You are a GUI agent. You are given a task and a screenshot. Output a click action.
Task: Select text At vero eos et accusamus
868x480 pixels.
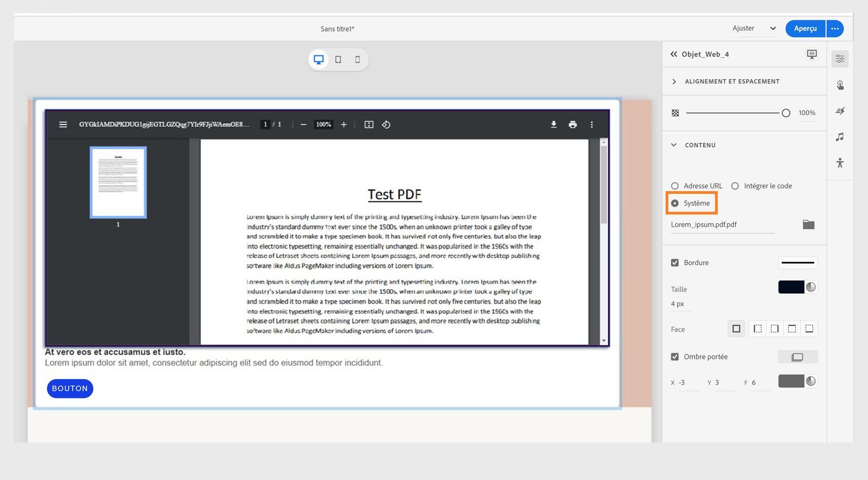click(115, 352)
